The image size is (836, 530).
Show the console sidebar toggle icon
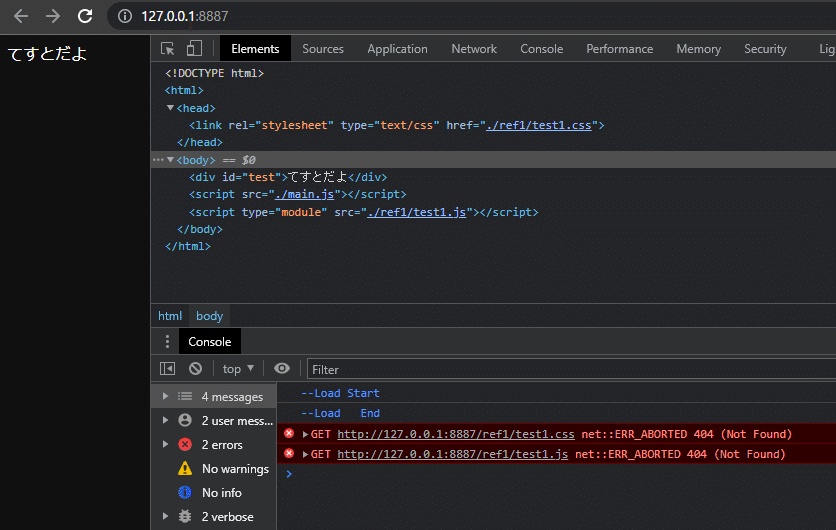coord(168,369)
